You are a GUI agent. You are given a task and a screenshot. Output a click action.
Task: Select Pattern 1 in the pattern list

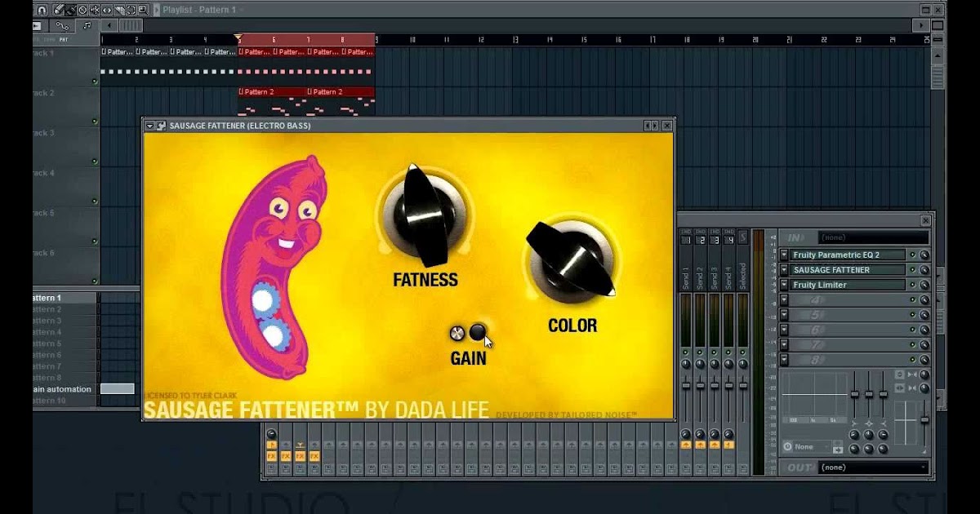[x=65, y=298]
